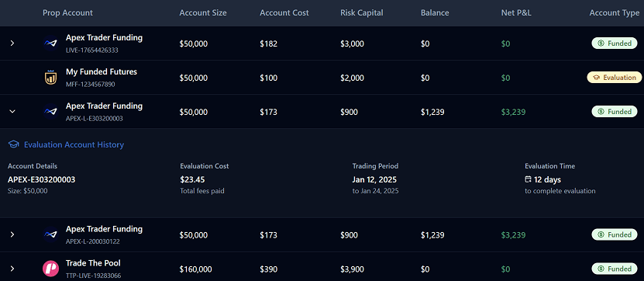The height and width of the screenshot is (281, 644).
Task: Click the My Funded Futures name
Action: pos(102,71)
